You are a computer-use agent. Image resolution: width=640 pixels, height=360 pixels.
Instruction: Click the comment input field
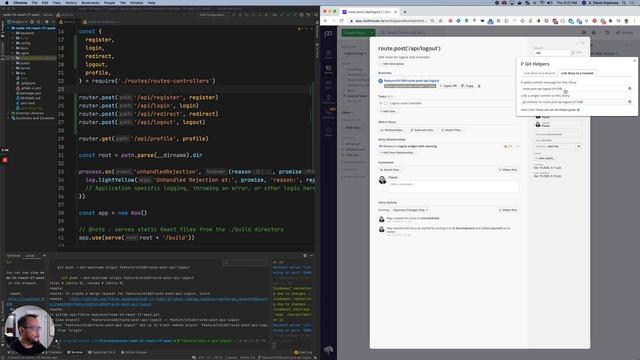pyautogui.click(x=453, y=186)
